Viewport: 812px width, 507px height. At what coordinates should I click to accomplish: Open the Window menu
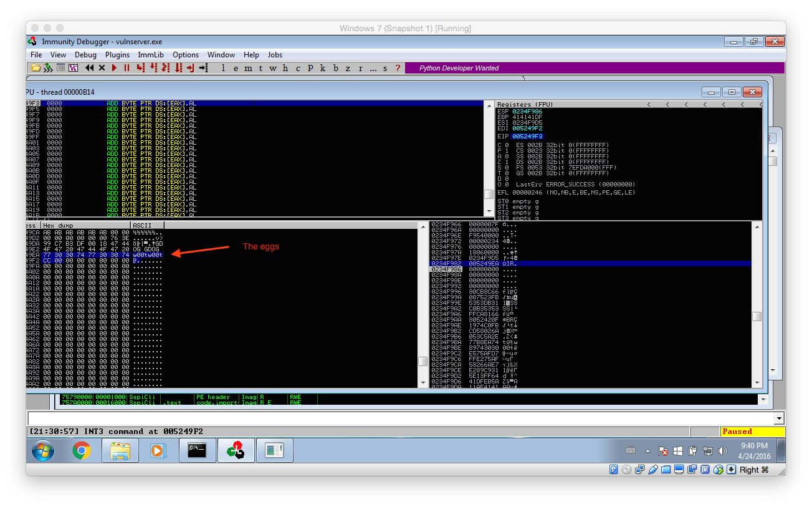pos(221,55)
